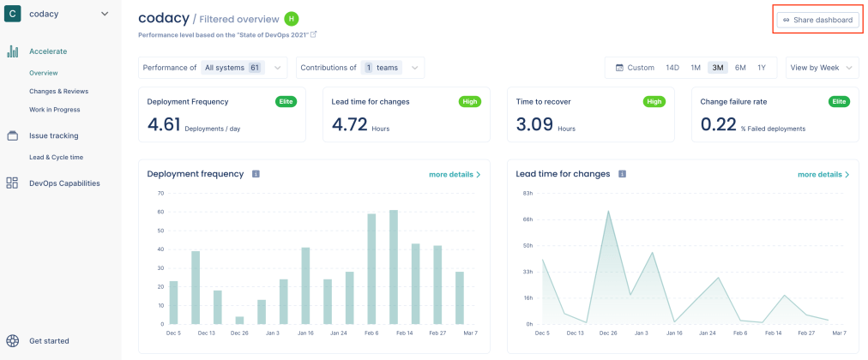Click the tallest Feb 14 deployment bar
Viewport: 868px width, 360px height.
(x=394, y=267)
